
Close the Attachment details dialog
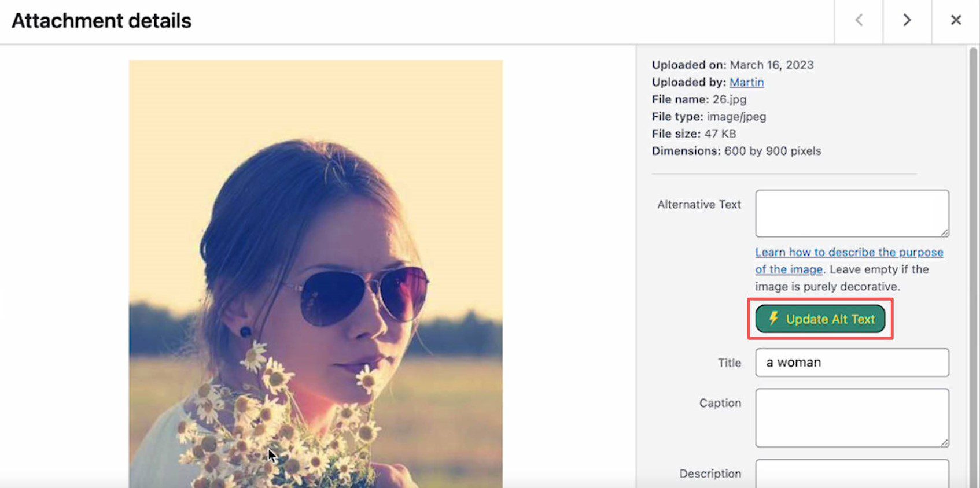pyautogui.click(x=956, y=21)
